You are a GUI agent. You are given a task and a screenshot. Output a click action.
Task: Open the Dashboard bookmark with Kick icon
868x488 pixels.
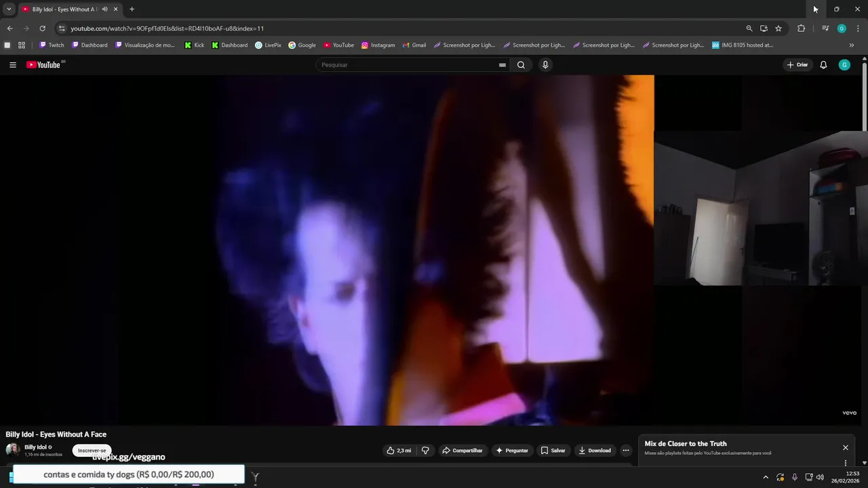tap(229, 45)
